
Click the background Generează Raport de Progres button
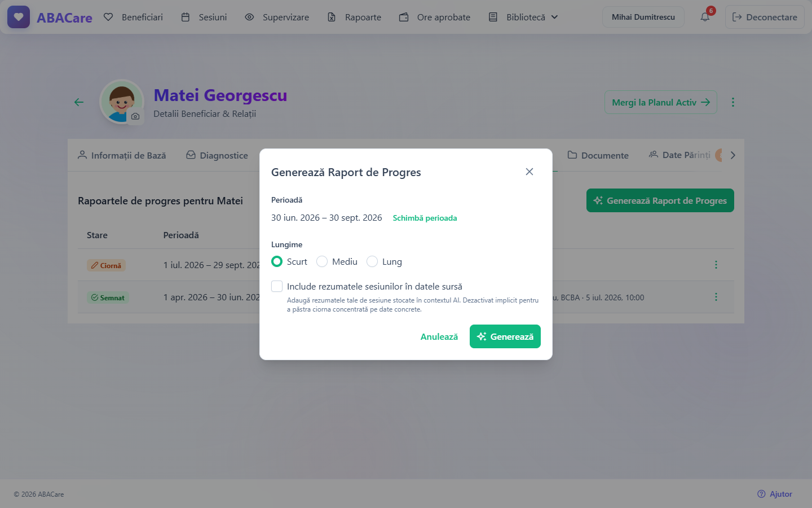coord(660,200)
